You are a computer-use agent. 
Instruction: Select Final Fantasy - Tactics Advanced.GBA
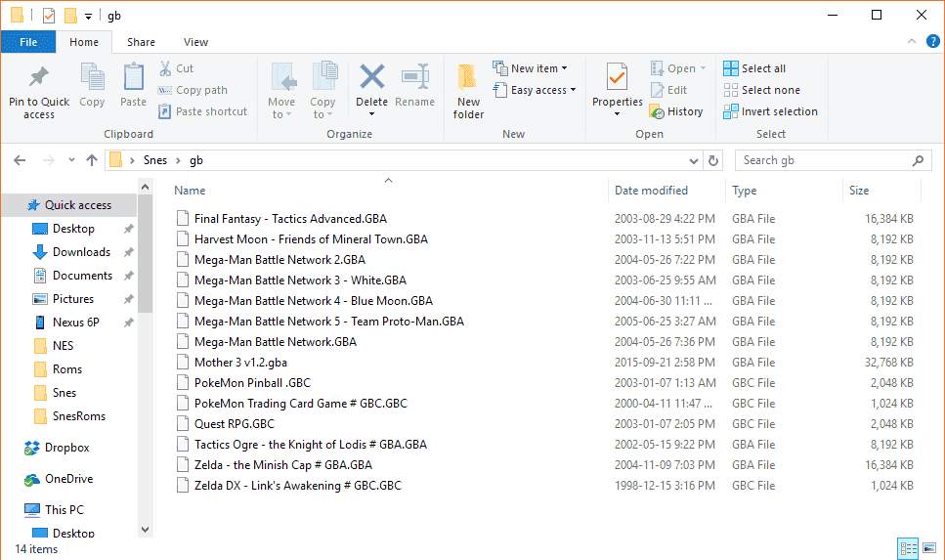[290, 219]
